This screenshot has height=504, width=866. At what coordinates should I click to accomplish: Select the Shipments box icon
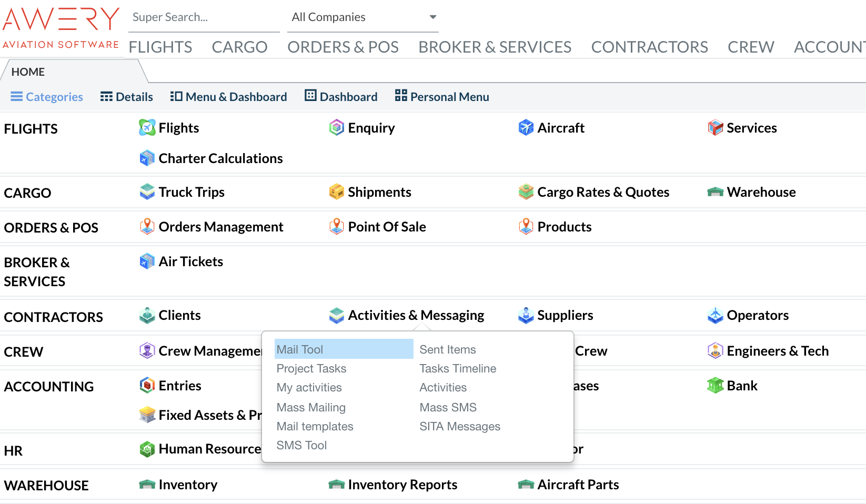pos(336,192)
